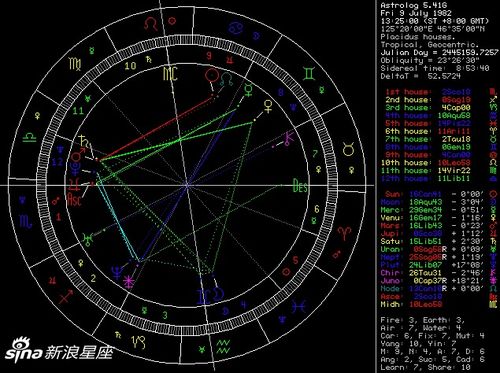500x373 pixels.
Task: Click the 'Venu: 16Gem17' row
Action: coord(439,218)
